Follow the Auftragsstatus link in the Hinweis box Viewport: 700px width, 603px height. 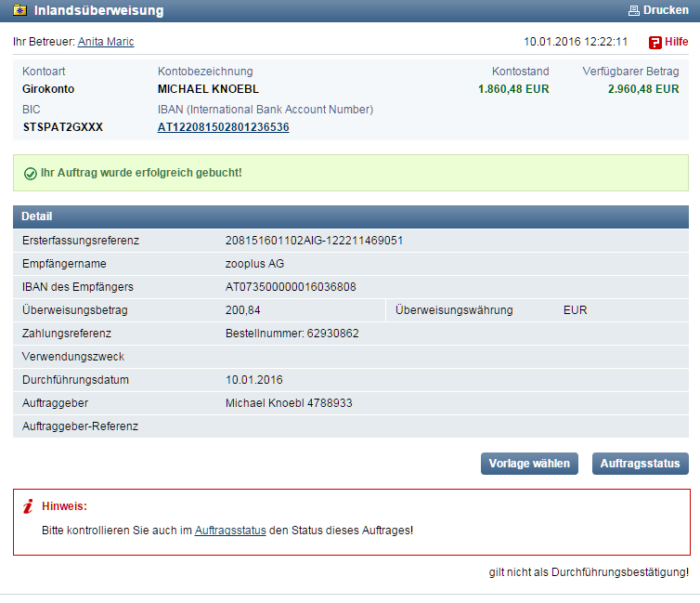point(230,531)
